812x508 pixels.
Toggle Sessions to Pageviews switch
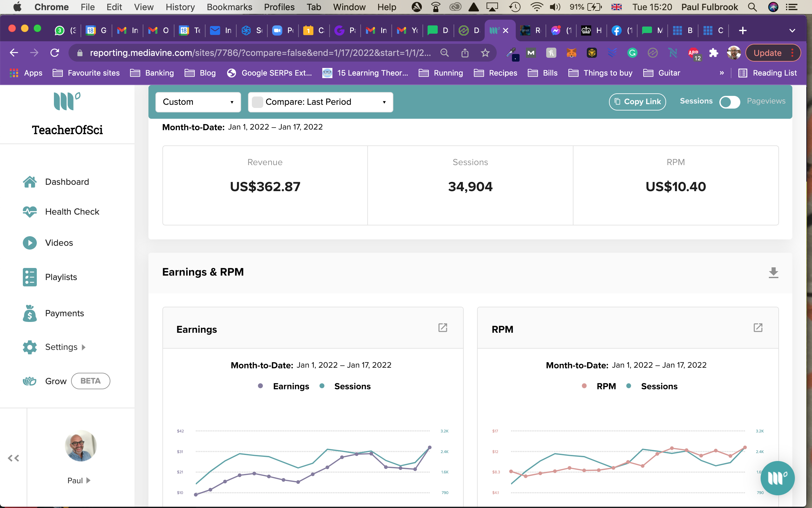[730, 102]
